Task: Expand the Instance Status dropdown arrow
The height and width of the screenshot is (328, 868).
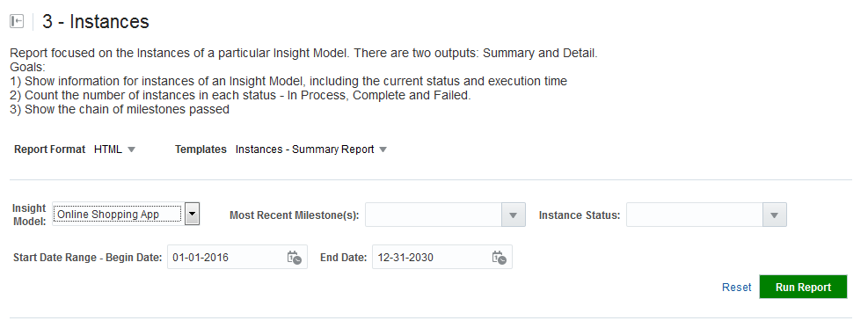Action: [x=775, y=215]
